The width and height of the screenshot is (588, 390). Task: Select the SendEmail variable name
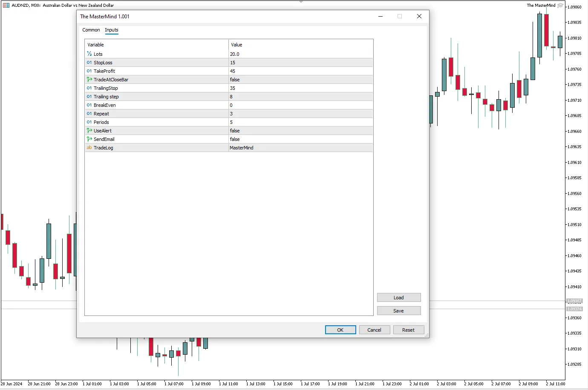(104, 139)
